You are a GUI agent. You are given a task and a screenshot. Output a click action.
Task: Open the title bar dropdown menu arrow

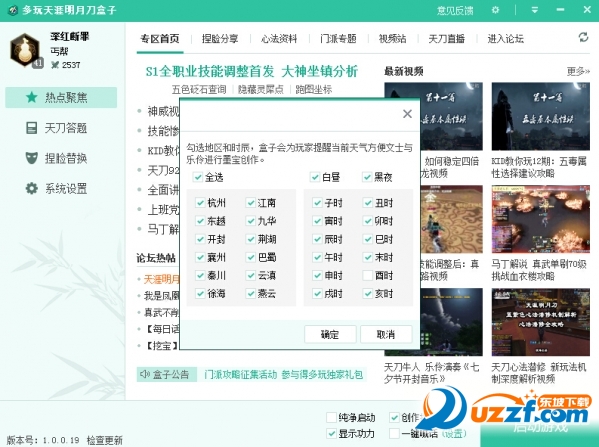pyautogui.click(x=535, y=10)
